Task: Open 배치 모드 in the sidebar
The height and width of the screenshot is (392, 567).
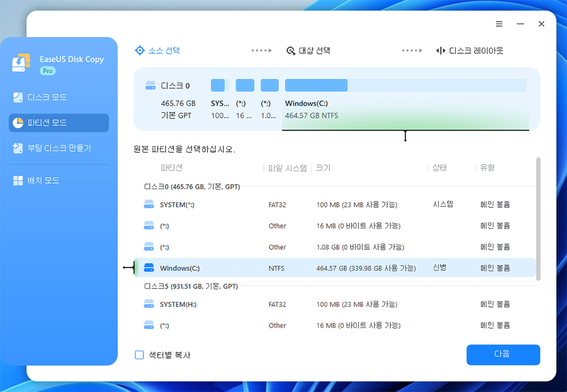Action: [58, 180]
